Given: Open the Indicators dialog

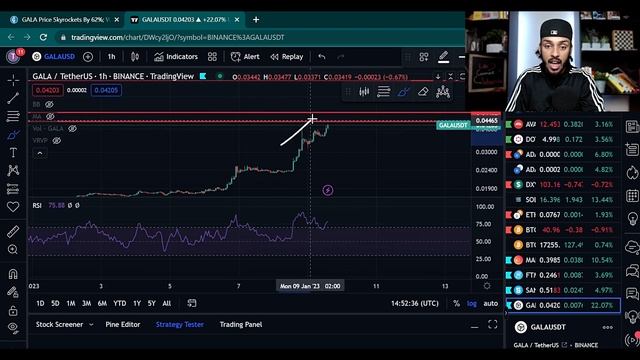Looking at the screenshot, I should click(176, 57).
